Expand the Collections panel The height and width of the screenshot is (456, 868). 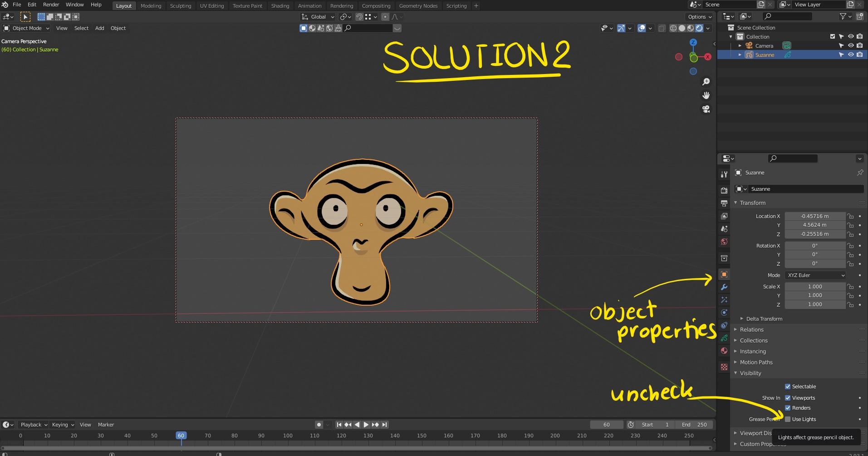point(753,341)
